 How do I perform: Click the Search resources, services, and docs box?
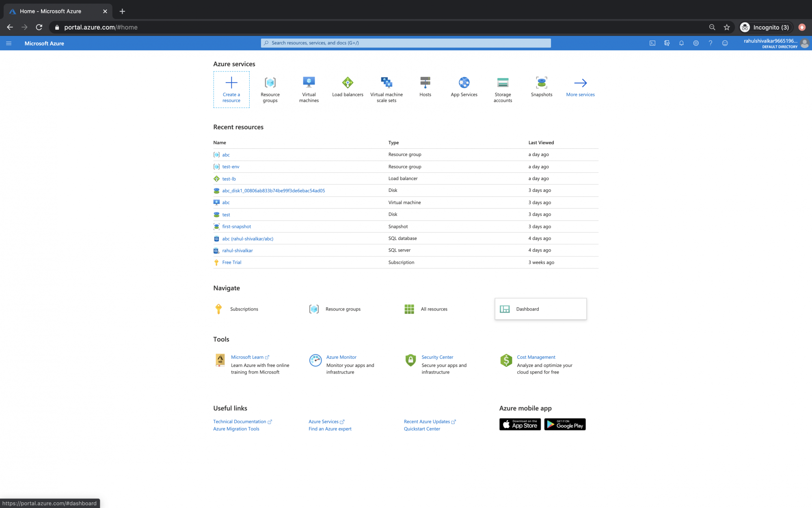pyautogui.click(x=406, y=43)
